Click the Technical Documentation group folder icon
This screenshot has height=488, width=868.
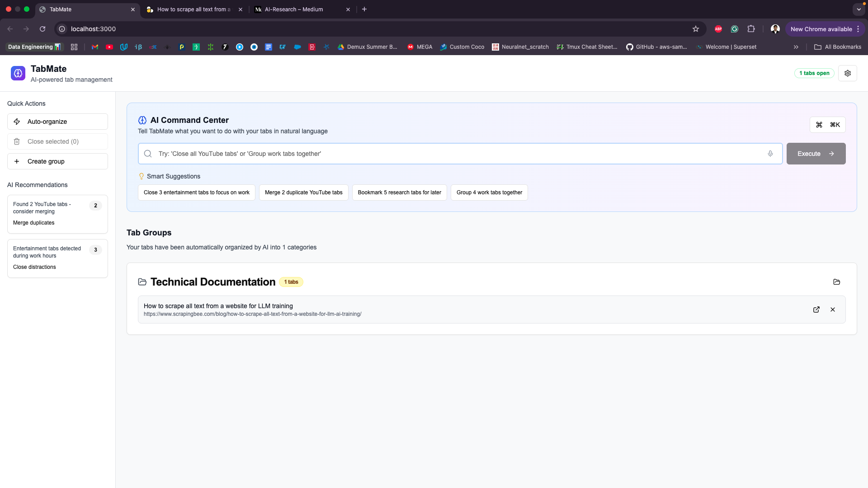click(x=836, y=282)
